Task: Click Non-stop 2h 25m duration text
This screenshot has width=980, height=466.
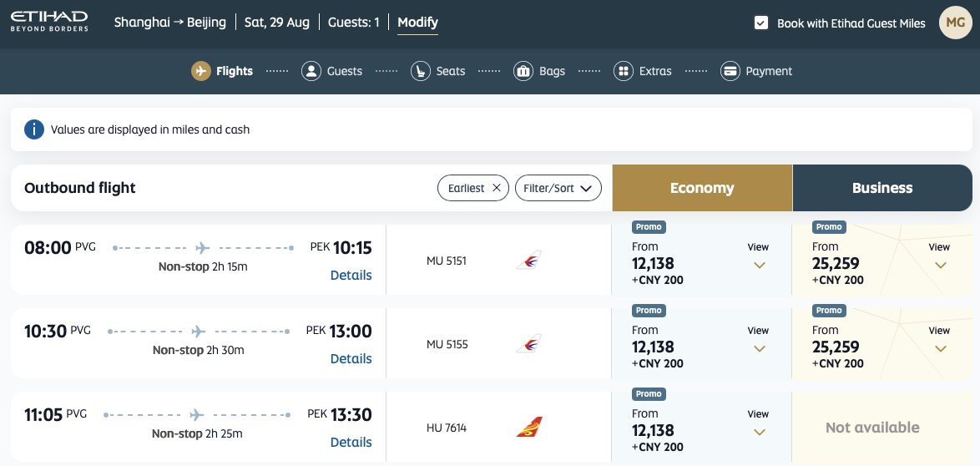Action: click(x=197, y=433)
